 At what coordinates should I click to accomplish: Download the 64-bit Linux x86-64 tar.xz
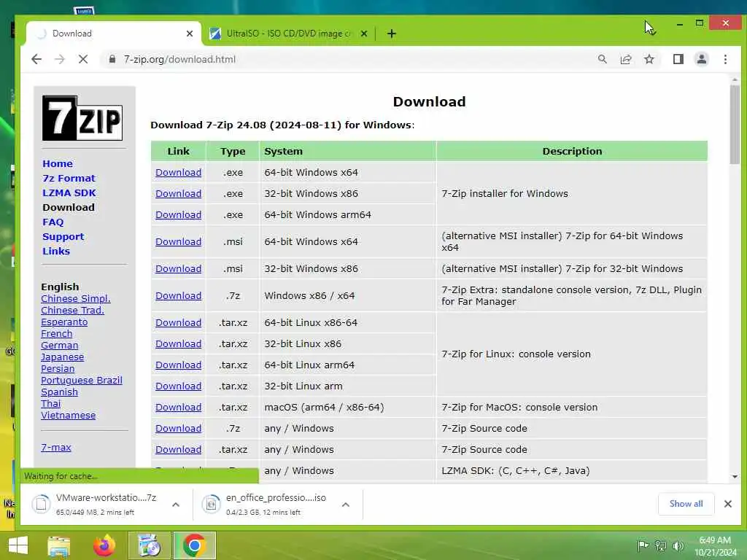click(x=178, y=322)
